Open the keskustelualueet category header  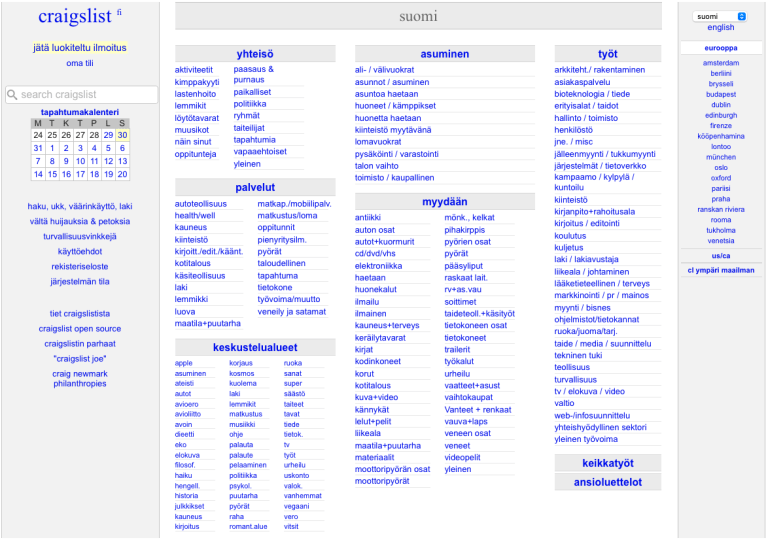click(255, 347)
